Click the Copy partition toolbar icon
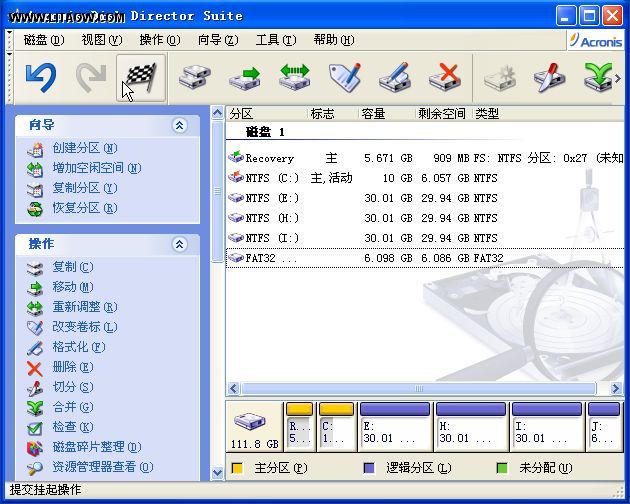The image size is (630, 504). [x=195, y=77]
